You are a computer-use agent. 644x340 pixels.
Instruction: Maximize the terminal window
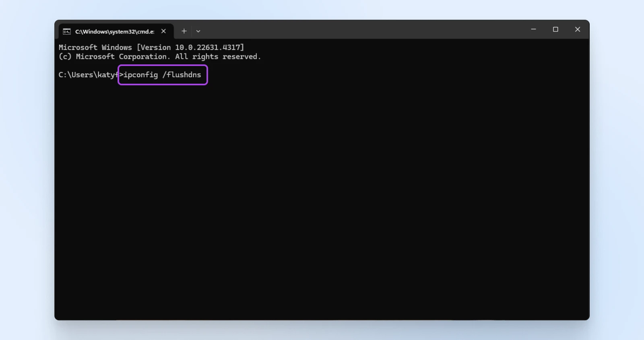point(555,29)
